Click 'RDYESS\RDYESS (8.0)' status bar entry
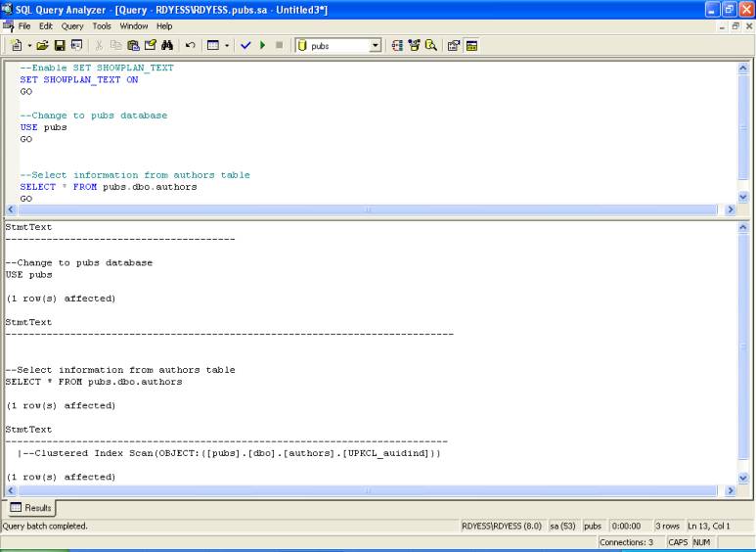This screenshot has width=756, height=552. click(x=502, y=526)
